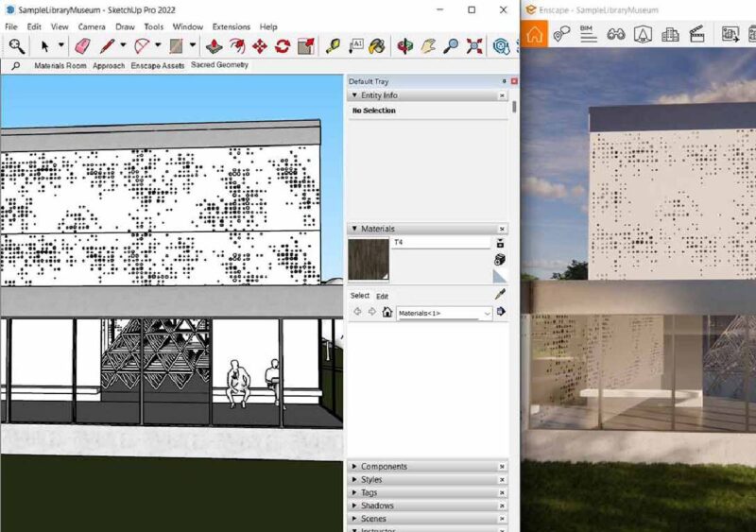Expand the Shadows panel
The width and height of the screenshot is (756, 532).
[x=377, y=506]
